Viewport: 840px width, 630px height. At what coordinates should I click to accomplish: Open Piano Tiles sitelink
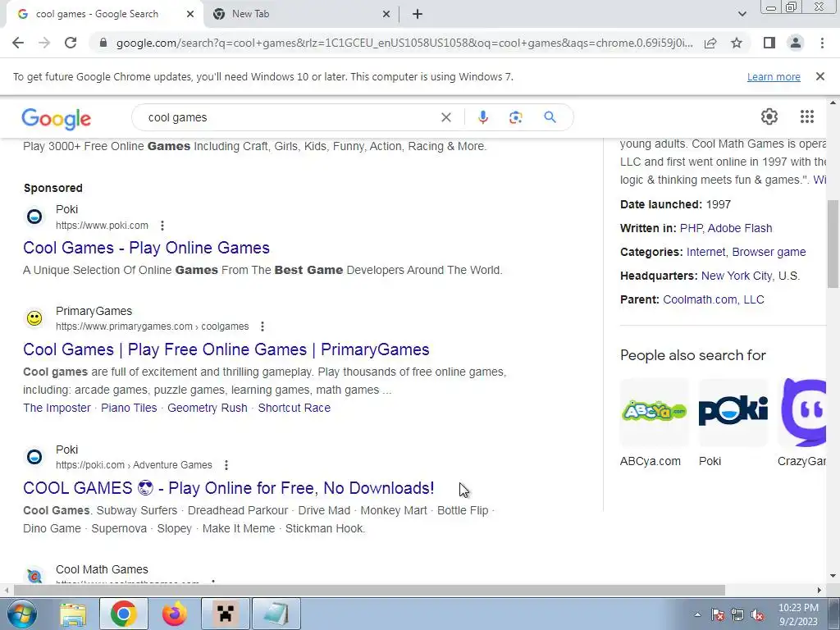[x=129, y=408]
